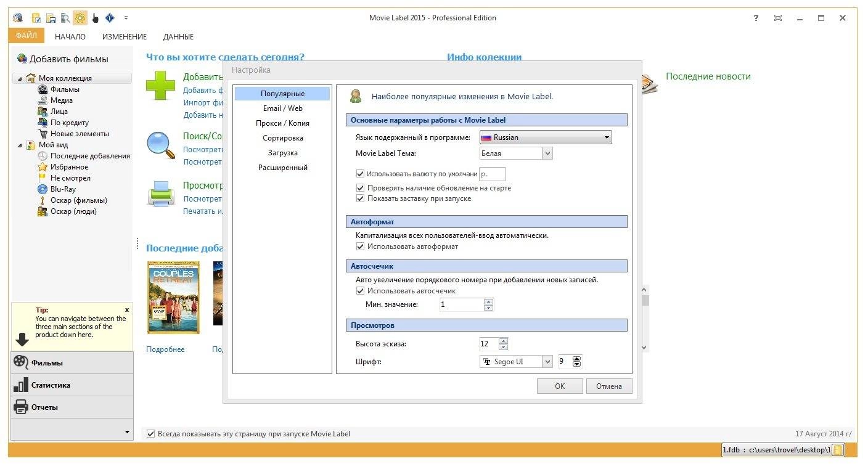
Task: Click the document save icon in quick toolbar
Action: [x=51, y=18]
